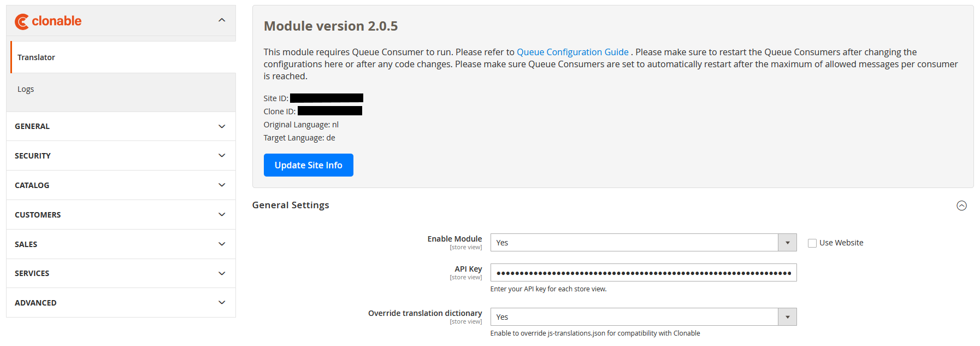Collapse the General Settings section icon

point(962,206)
